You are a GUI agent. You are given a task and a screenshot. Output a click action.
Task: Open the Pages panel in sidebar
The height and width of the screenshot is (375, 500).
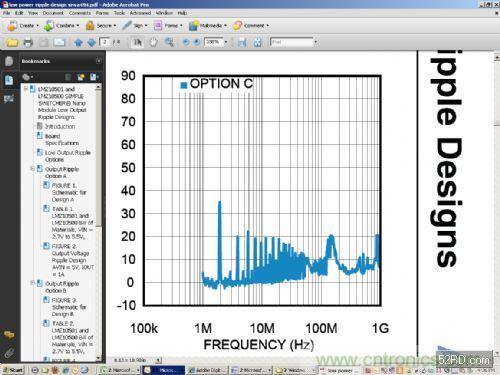point(9,61)
